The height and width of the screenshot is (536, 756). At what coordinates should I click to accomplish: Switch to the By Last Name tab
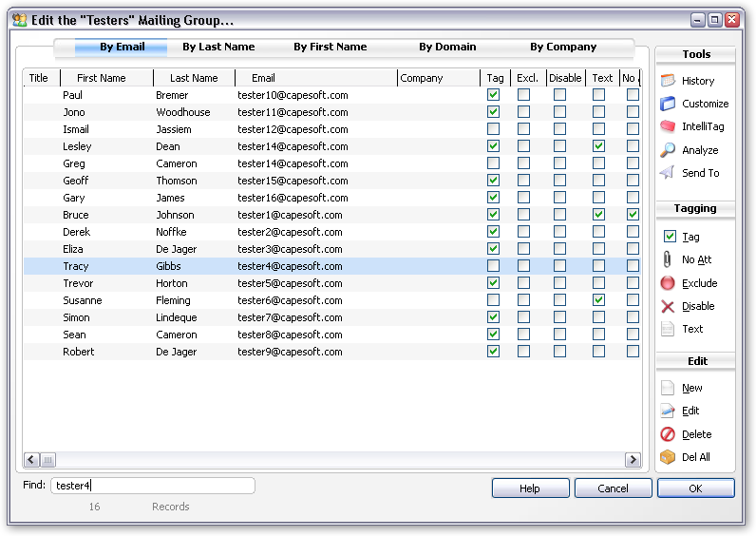tap(218, 47)
